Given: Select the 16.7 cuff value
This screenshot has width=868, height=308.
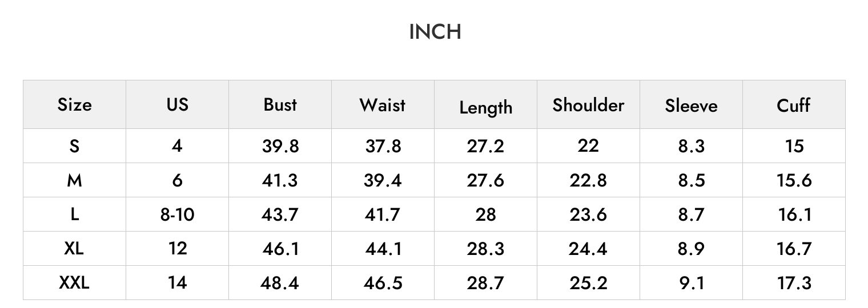Looking at the screenshot, I should click(794, 249).
